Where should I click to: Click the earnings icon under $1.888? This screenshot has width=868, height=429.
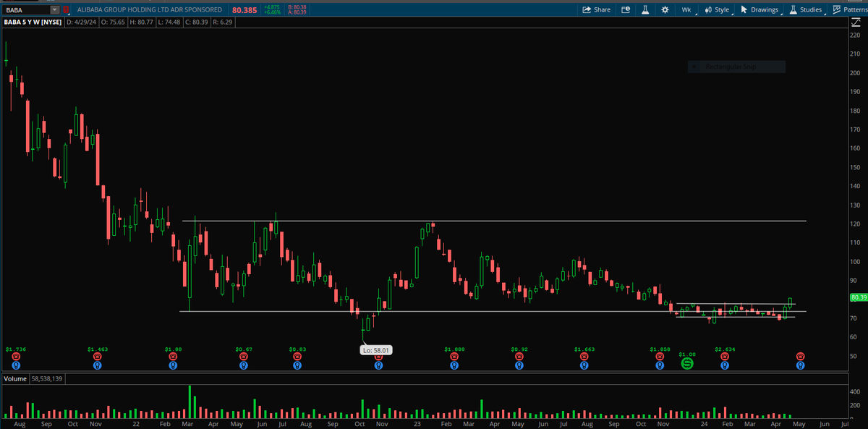click(454, 357)
